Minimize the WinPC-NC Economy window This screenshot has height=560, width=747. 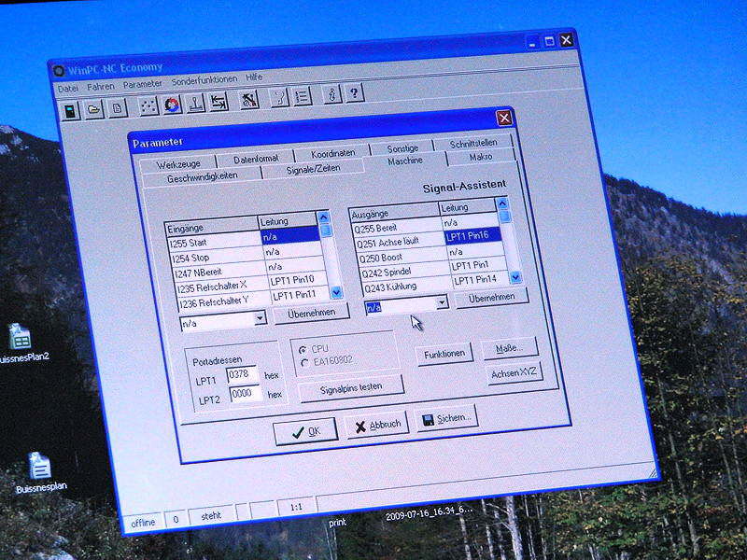[x=533, y=43]
